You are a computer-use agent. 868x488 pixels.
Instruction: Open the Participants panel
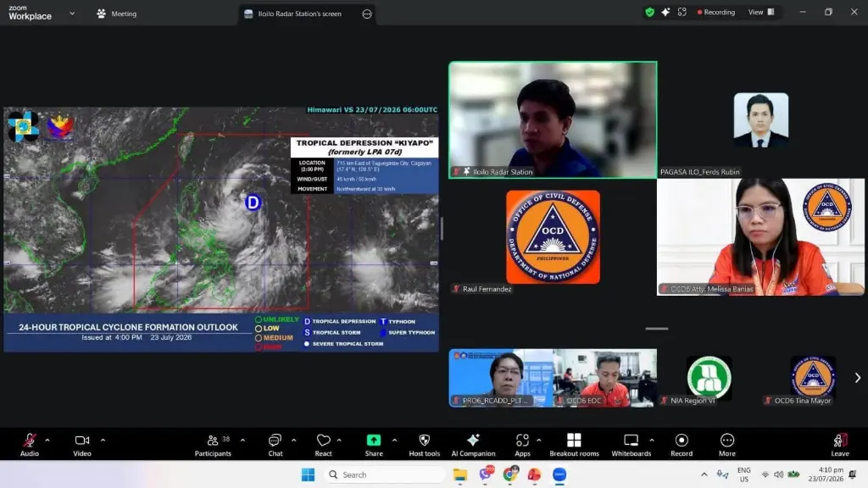click(x=213, y=445)
